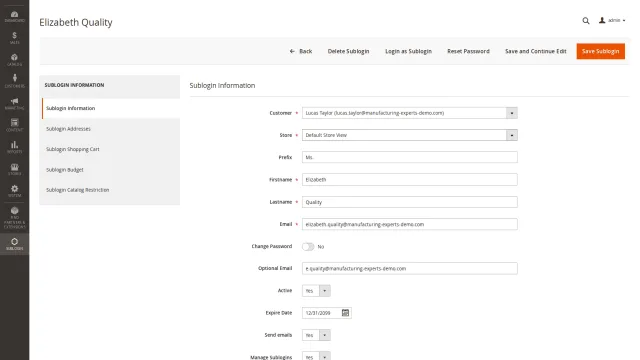Image resolution: width=640 pixels, height=360 pixels.
Task: Open the admin account menu
Action: [x=612, y=20]
